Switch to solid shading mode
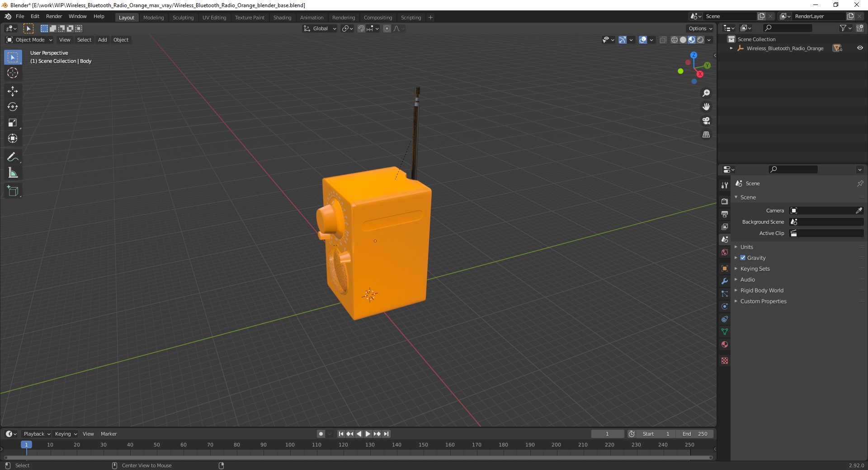 pyautogui.click(x=683, y=40)
